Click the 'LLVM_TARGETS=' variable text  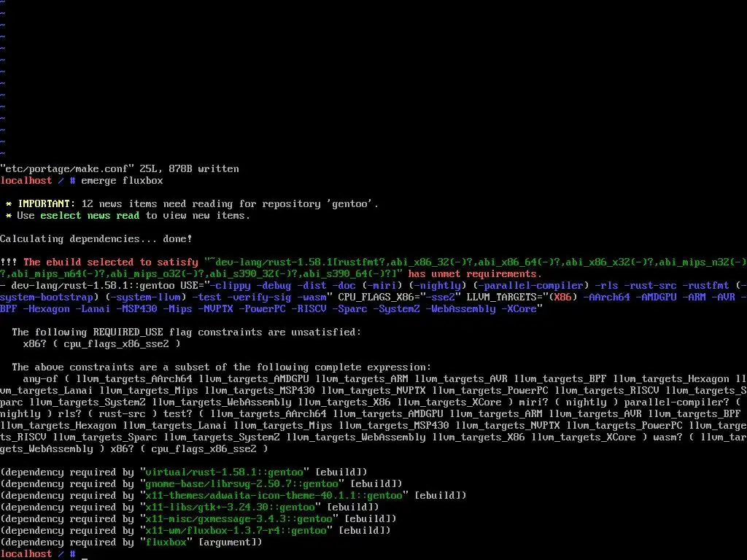pyautogui.click(x=507, y=297)
